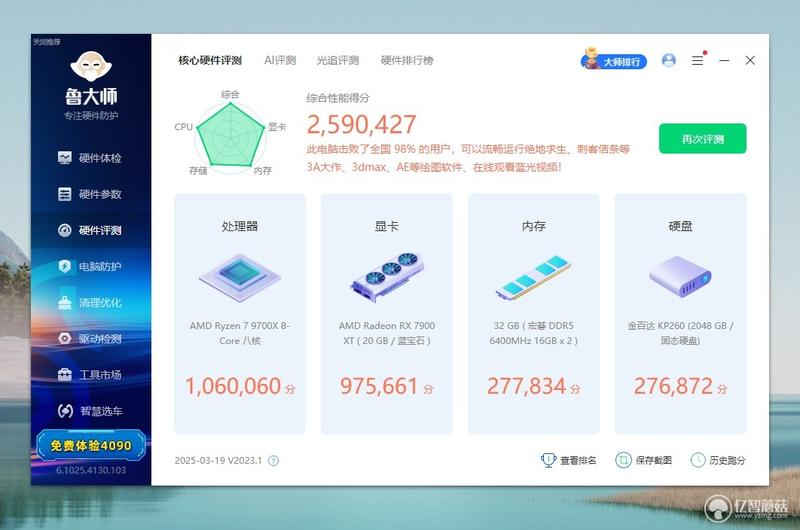
Task: Click the date 2025-03-19 V2023.1 text
Action: point(218,461)
